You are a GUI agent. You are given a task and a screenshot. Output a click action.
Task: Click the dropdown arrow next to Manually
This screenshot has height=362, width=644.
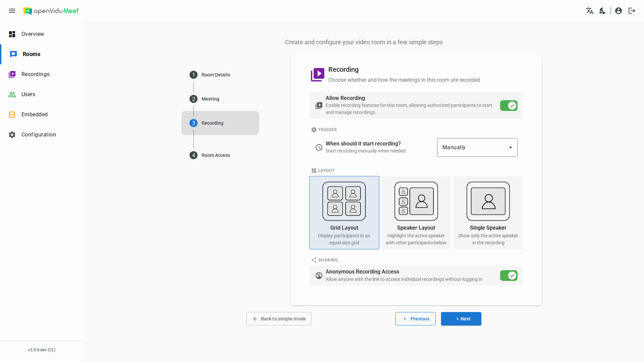click(x=511, y=147)
